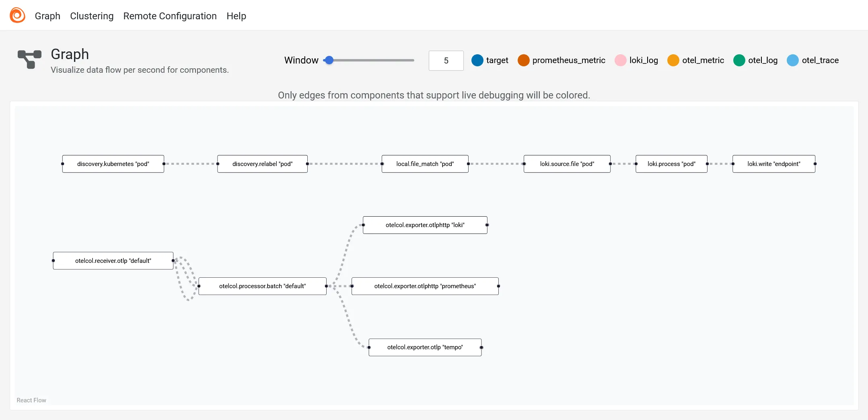This screenshot has height=420, width=868.
Task: Click the orange prometheus_metric legend circle
Action: pos(523,60)
